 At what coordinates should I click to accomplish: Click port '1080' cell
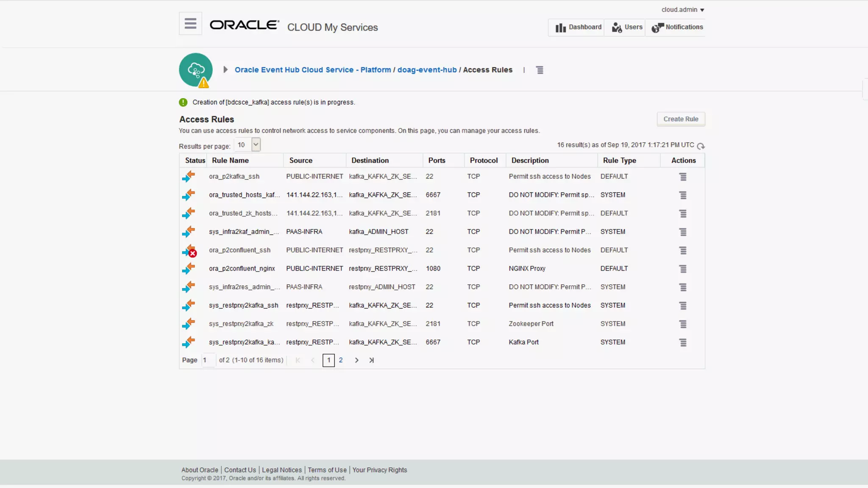433,269
